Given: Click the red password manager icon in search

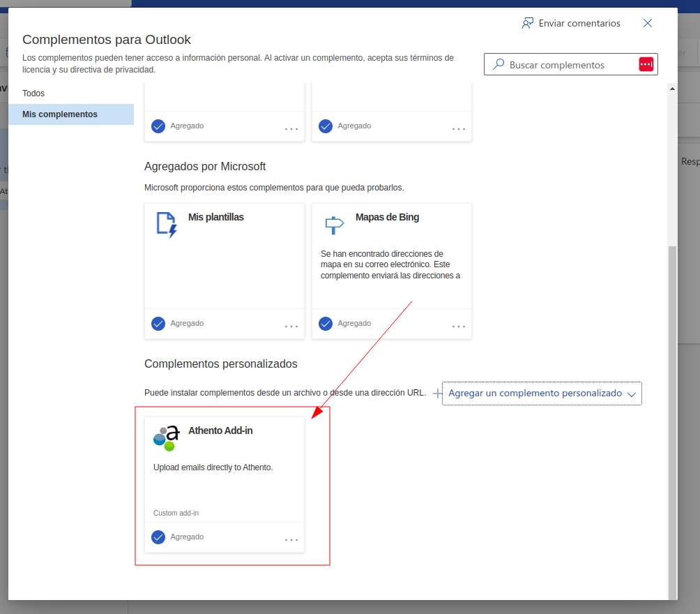Looking at the screenshot, I should [646, 64].
